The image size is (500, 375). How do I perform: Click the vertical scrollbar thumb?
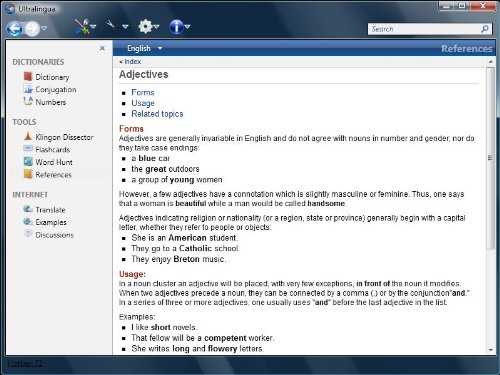tap(490, 158)
